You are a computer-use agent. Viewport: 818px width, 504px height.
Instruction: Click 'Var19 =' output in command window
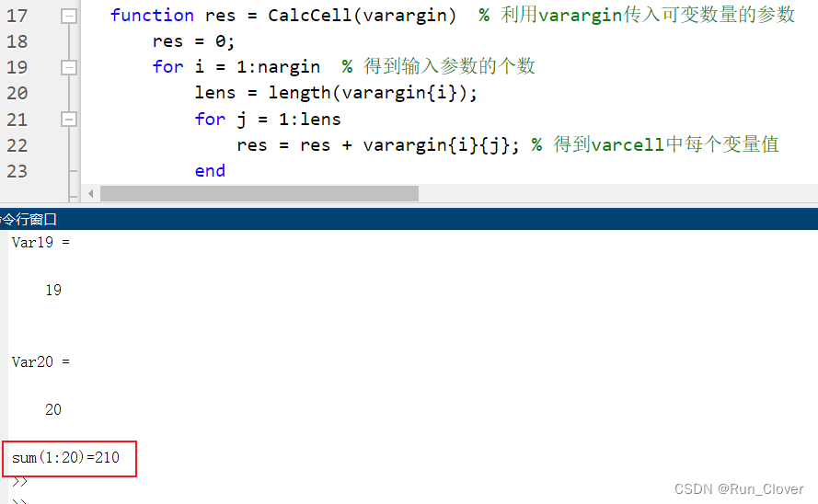[x=40, y=243]
